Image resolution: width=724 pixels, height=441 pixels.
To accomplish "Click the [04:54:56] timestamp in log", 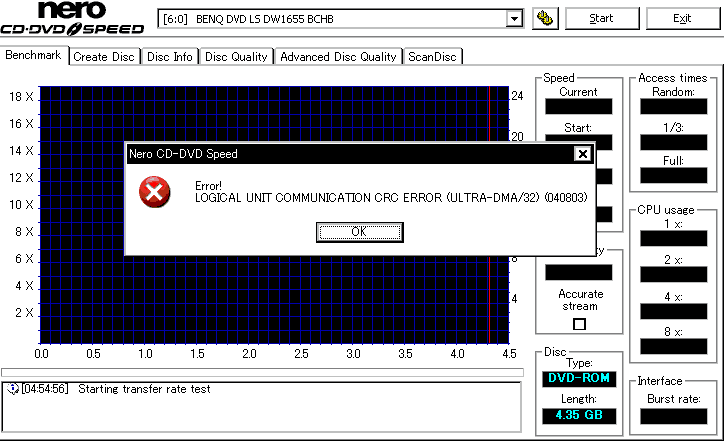I will [x=45, y=389].
